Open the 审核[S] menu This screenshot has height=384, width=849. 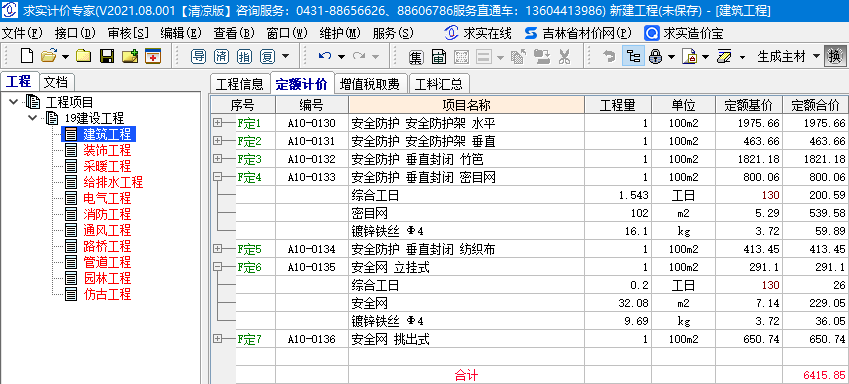click(128, 33)
